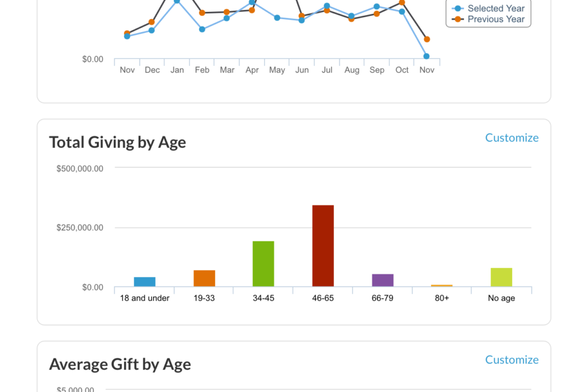The image size is (588, 392).
Task: Click the '$250,000.00' axis value
Action: (x=80, y=228)
